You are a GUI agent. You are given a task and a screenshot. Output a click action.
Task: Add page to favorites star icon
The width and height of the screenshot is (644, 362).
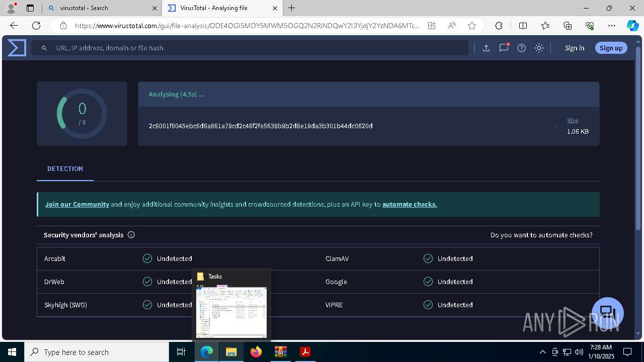(x=471, y=26)
